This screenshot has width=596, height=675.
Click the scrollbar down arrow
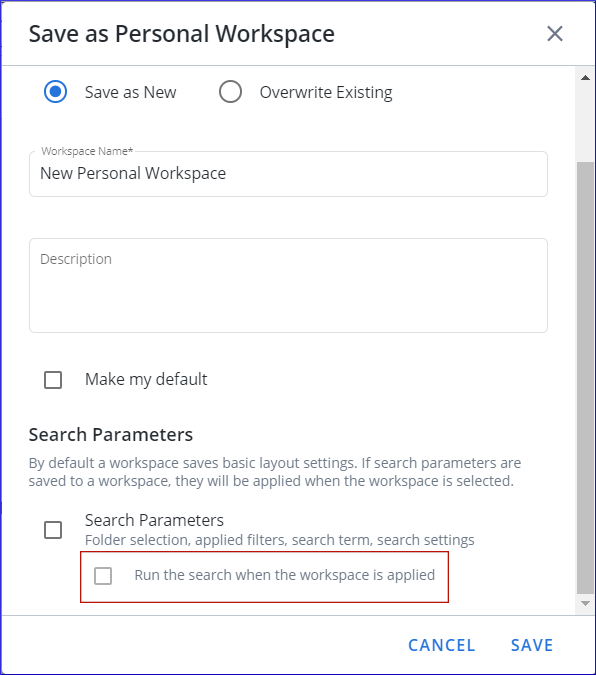585,603
